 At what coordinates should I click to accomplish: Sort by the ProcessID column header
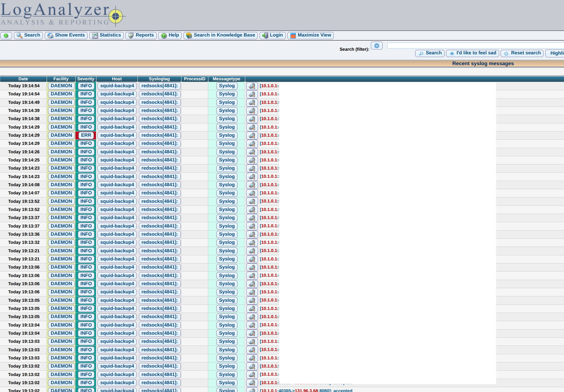(x=195, y=79)
